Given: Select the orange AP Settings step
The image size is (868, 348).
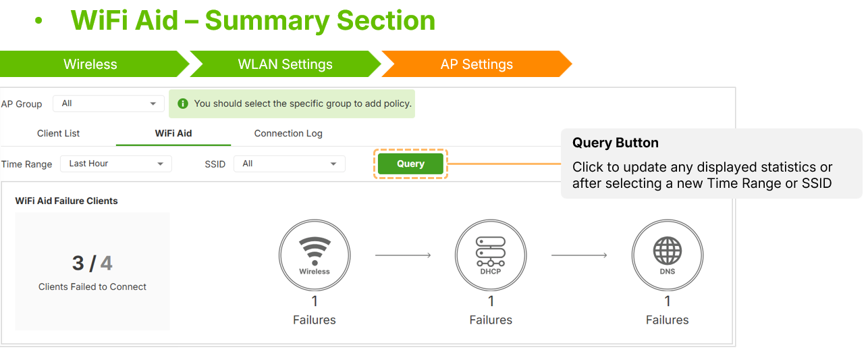Looking at the screenshot, I should [477, 64].
